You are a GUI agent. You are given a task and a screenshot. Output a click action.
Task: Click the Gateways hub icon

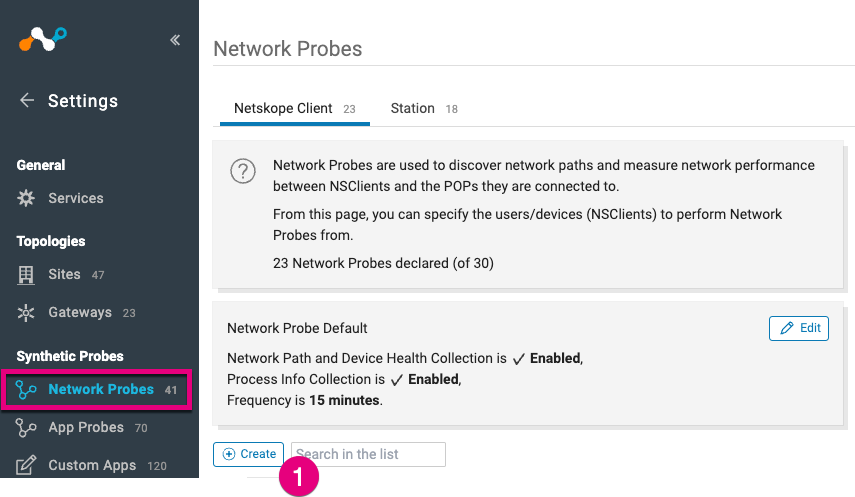(x=26, y=313)
